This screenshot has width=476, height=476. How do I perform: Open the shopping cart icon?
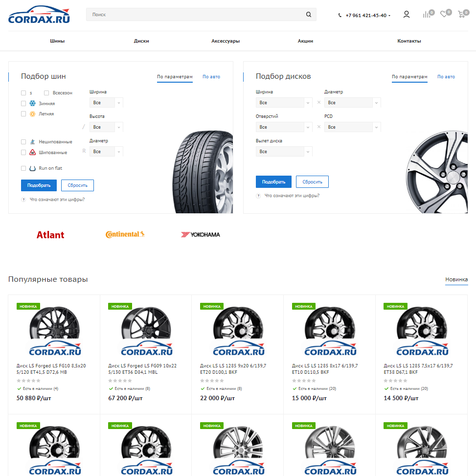coord(461,15)
